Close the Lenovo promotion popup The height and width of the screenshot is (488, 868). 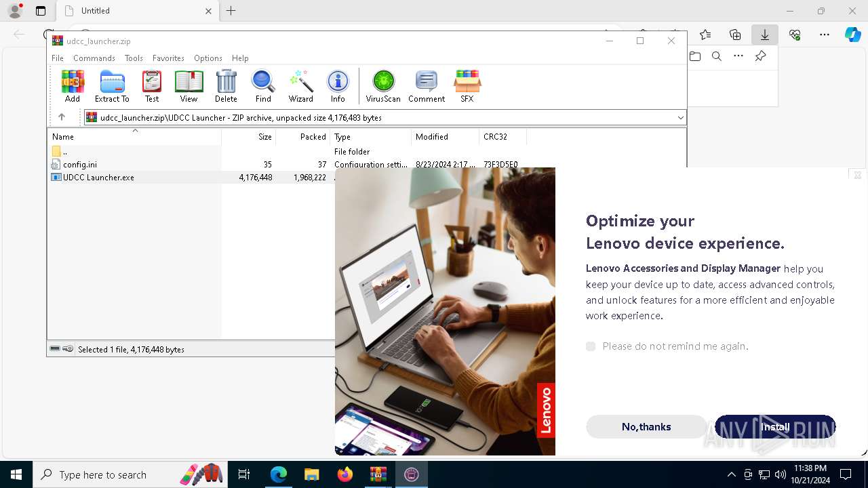pyautogui.click(x=858, y=175)
